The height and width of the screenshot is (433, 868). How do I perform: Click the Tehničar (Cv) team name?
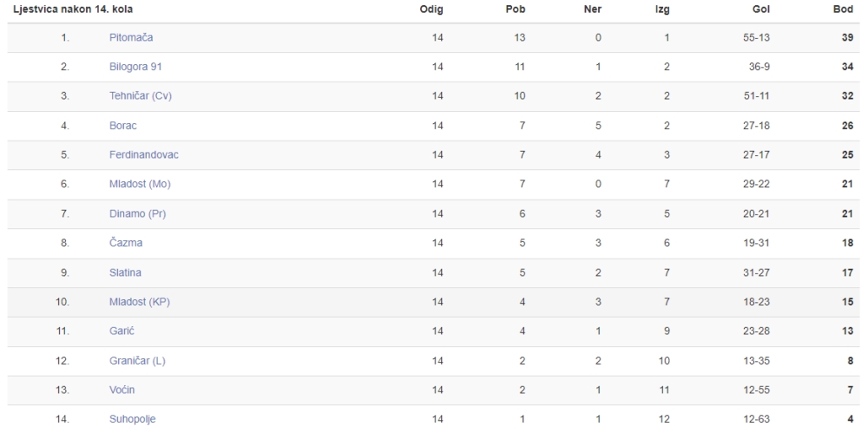[x=141, y=95]
